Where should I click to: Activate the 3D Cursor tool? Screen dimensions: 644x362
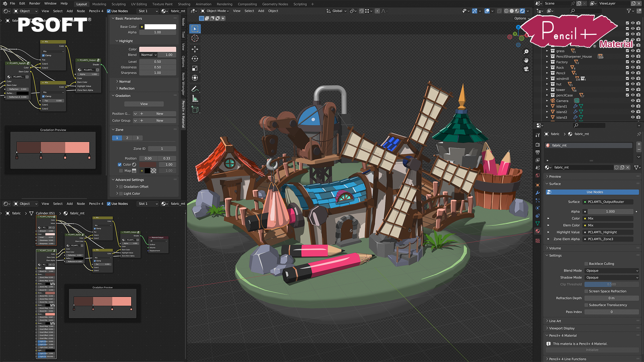coord(195,39)
